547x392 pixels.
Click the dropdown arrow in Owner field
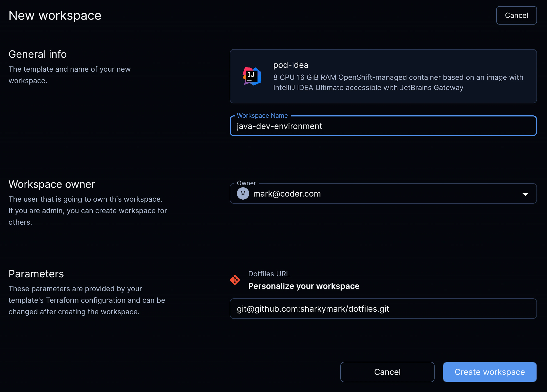(x=525, y=194)
